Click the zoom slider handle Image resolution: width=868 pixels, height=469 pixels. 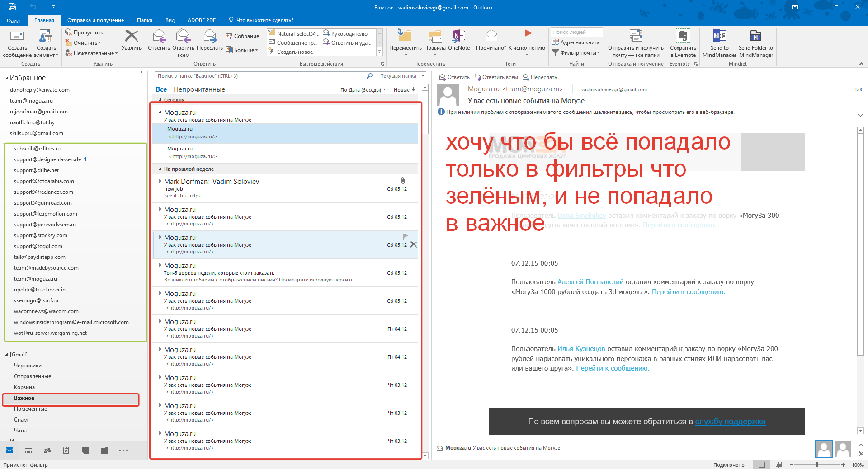click(x=817, y=464)
